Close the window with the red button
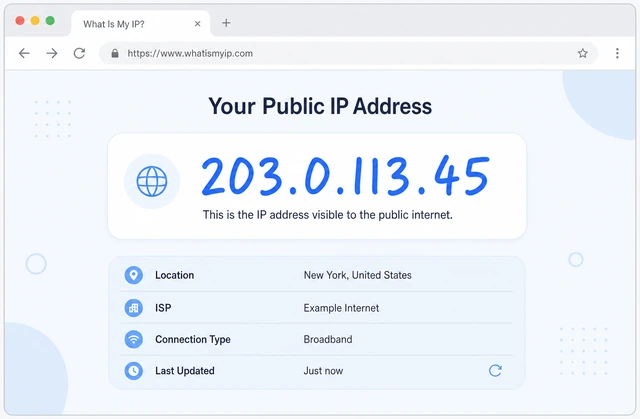 20,20
